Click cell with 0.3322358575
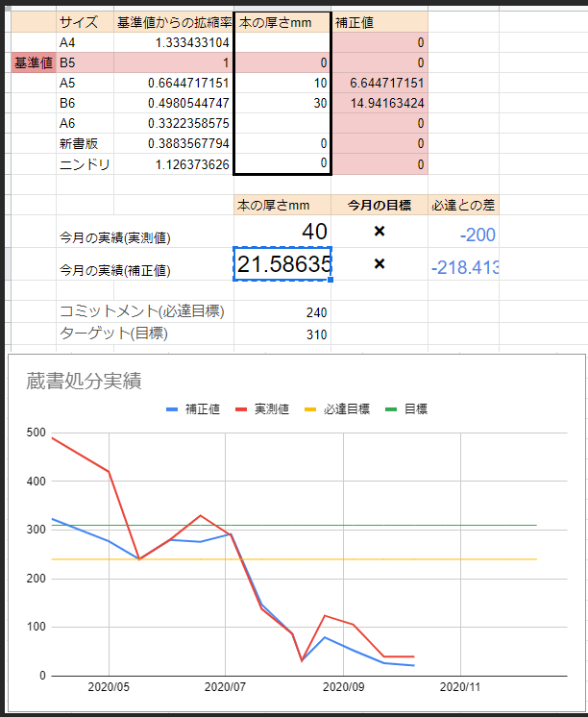The width and height of the screenshot is (588, 717). 174,123
